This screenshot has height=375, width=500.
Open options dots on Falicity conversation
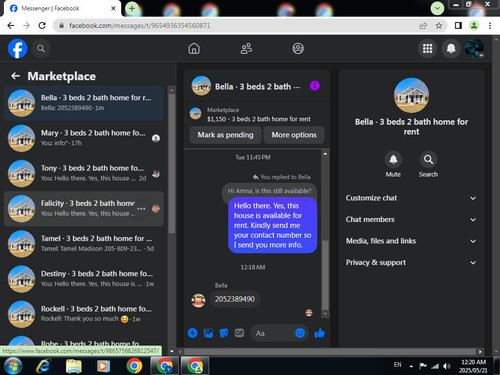click(x=141, y=209)
